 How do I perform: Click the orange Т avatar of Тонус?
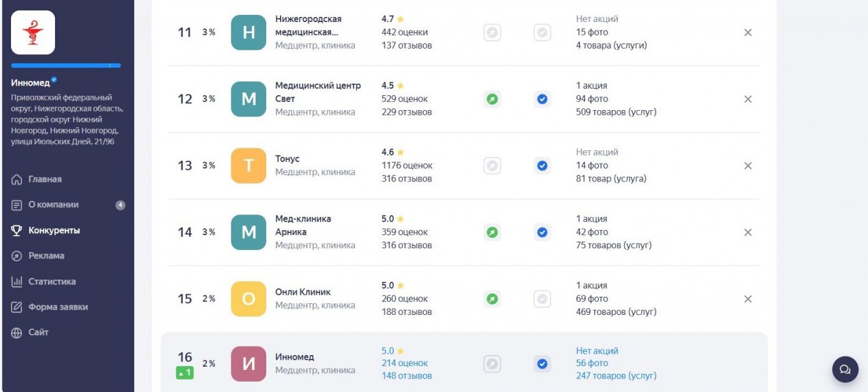249,166
